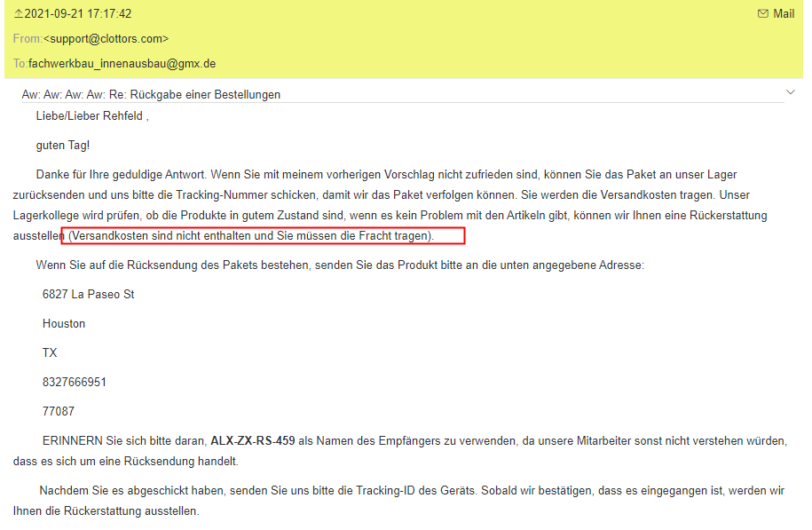
Task: Click the envelope icon next to Mail
Action: tap(762, 14)
